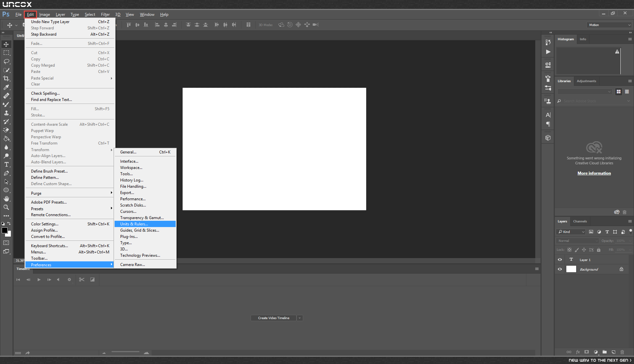Select the Clone Stamp tool
The image size is (634, 364).
click(x=6, y=113)
